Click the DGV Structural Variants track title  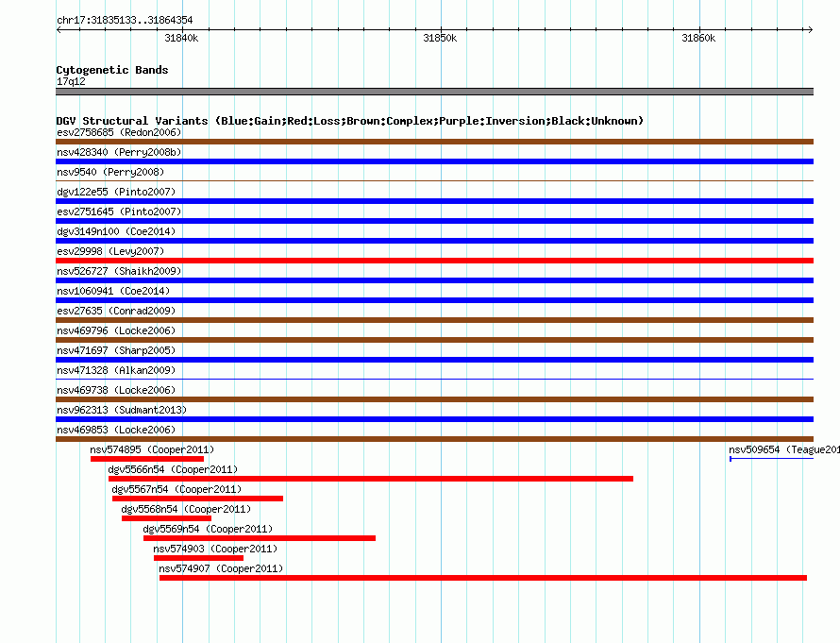point(350,121)
